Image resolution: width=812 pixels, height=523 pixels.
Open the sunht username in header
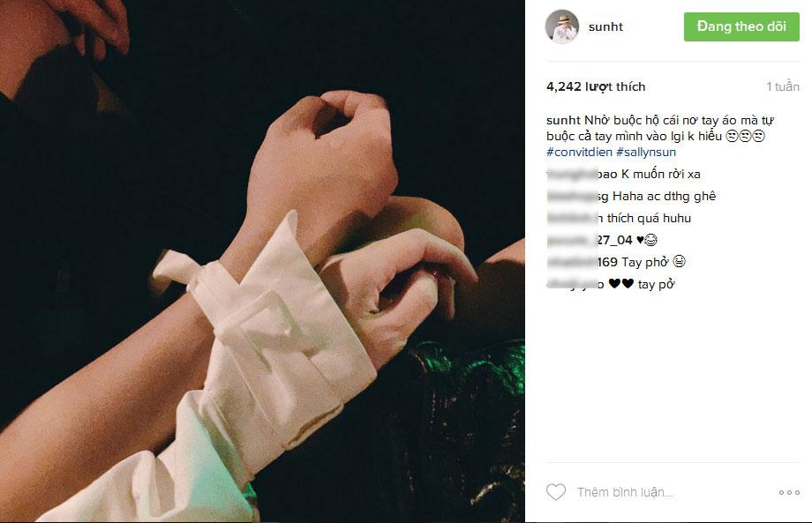pyautogui.click(x=605, y=27)
